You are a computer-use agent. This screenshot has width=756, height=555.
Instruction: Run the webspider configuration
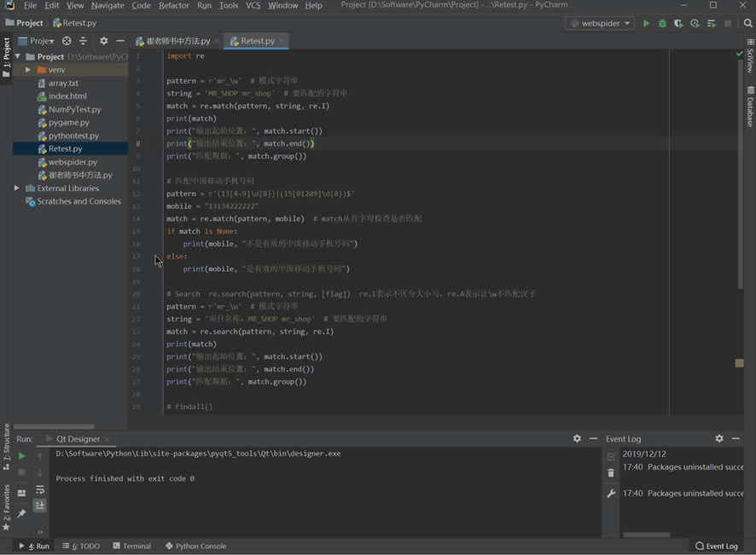tap(646, 23)
